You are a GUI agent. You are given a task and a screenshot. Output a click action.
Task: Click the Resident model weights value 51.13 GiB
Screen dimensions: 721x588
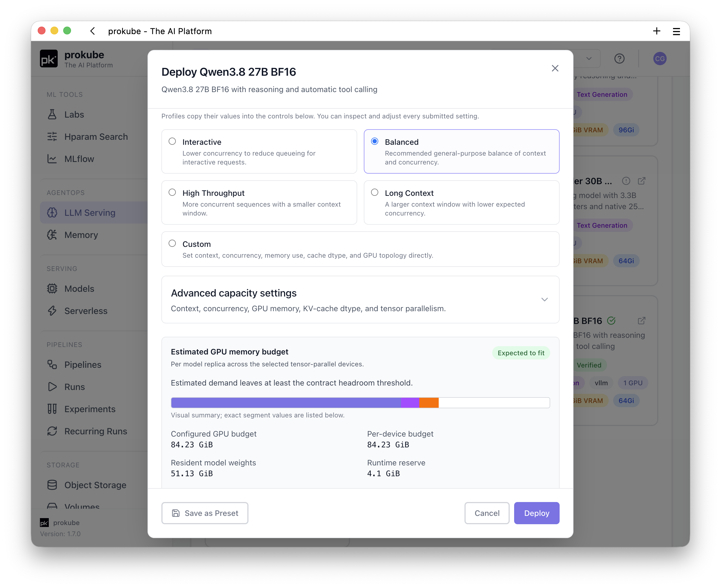(x=192, y=473)
